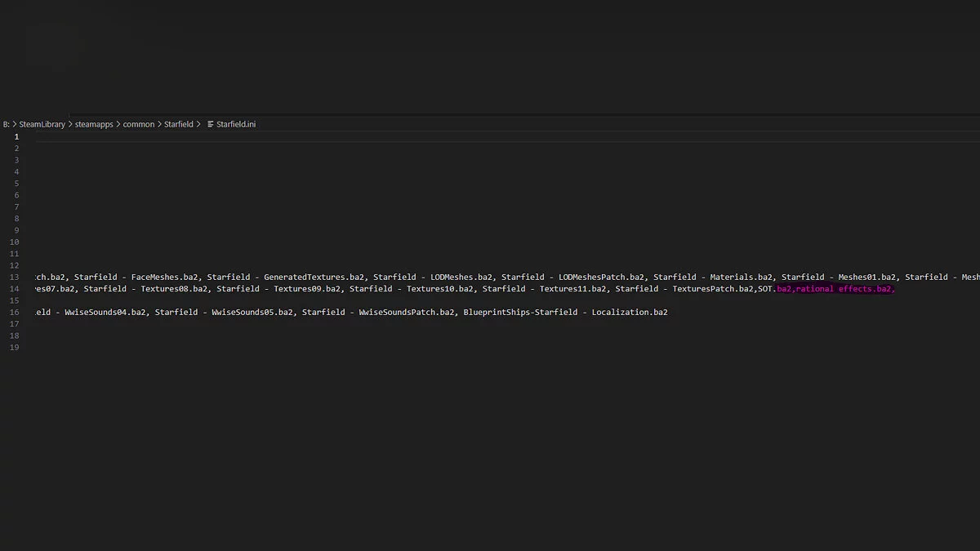Click line number 19 in the gutter
980x551 pixels.
tap(14, 348)
